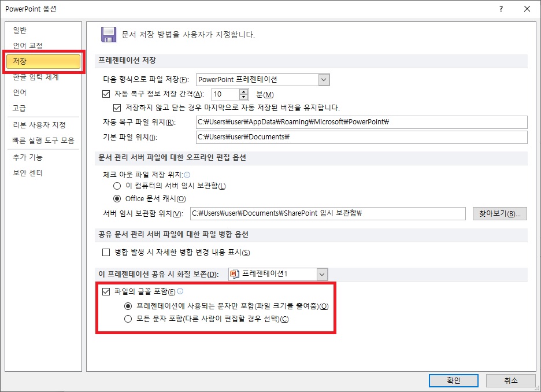Select Office 문서 캐시 radio button

[117, 198]
